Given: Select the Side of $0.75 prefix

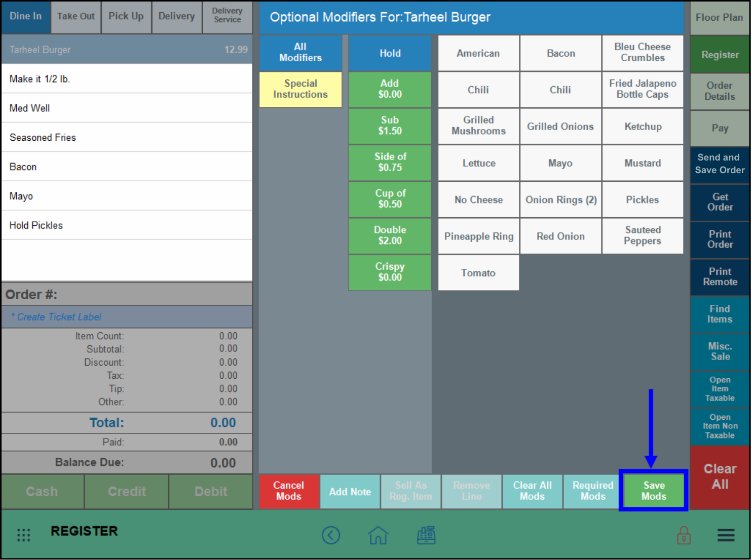Looking at the screenshot, I should [390, 162].
